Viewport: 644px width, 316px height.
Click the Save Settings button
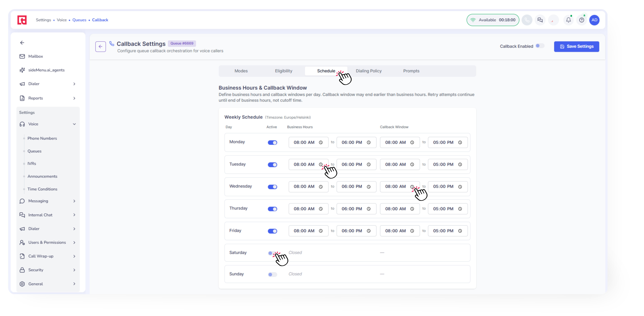576,47
